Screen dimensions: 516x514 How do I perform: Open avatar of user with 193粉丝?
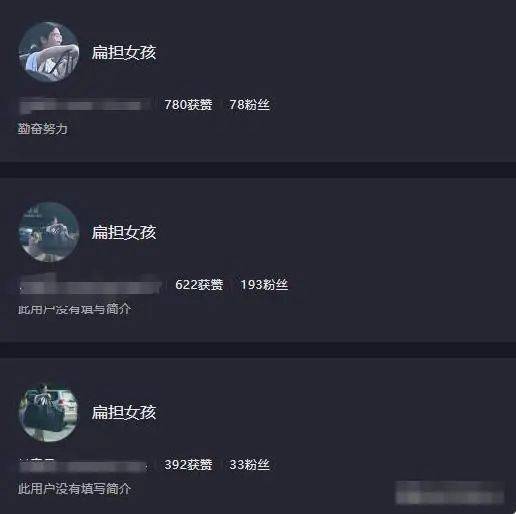coord(49,232)
